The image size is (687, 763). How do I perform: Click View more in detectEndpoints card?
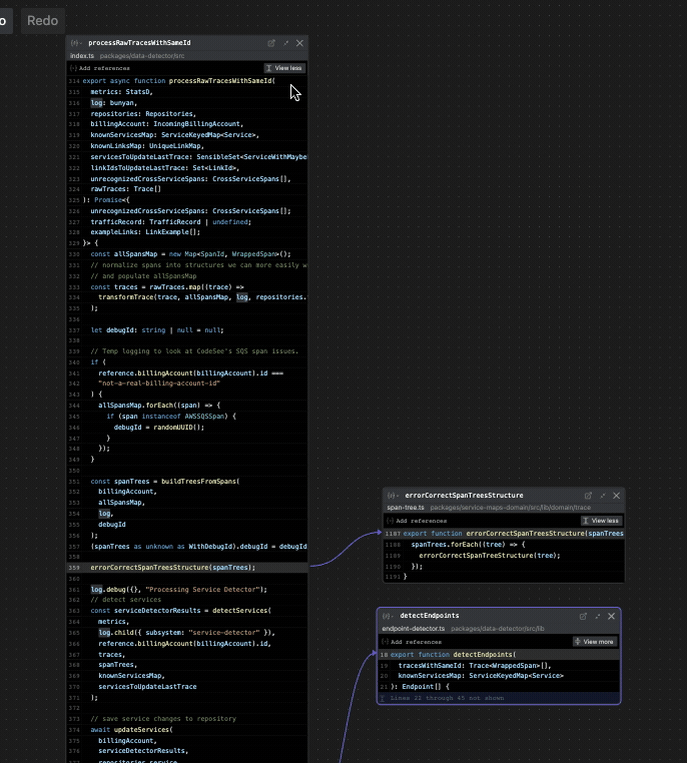(595, 642)
